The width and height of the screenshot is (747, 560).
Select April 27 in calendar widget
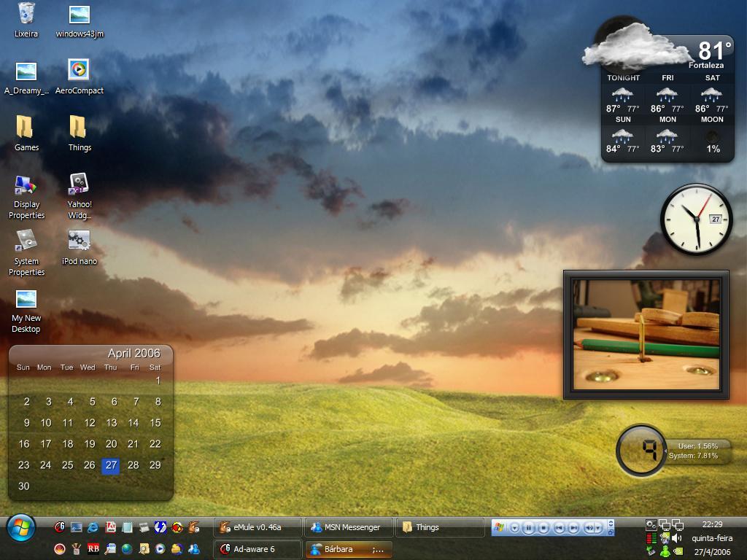point(111,465)
